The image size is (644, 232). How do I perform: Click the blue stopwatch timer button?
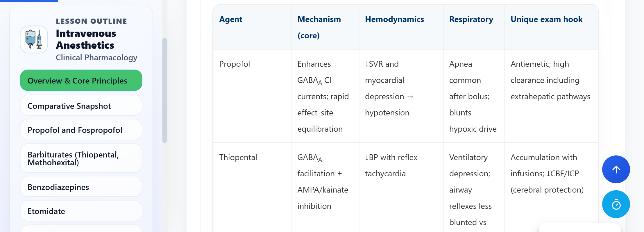click(616, 204)
